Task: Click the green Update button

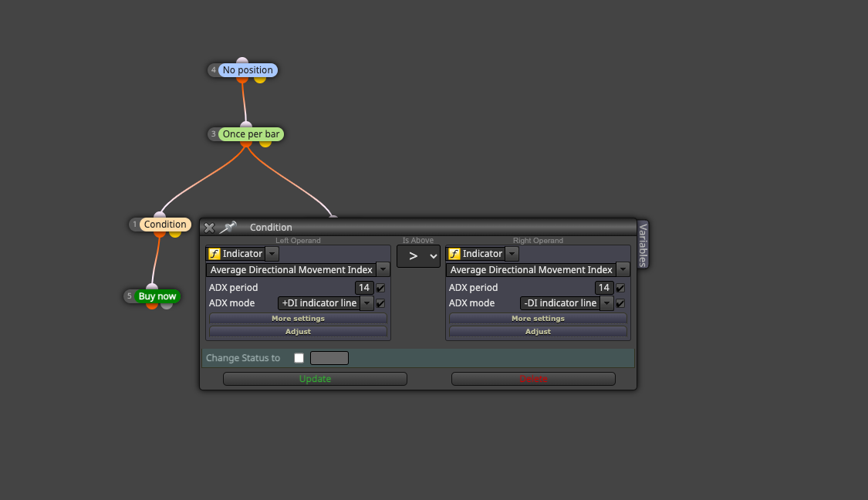Action: point(315,379)
